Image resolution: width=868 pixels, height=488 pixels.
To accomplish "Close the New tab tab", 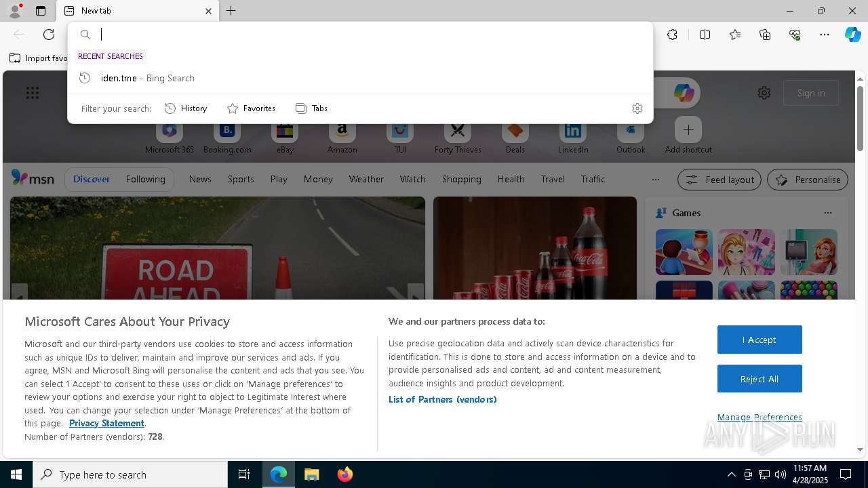I will point(208,11).
